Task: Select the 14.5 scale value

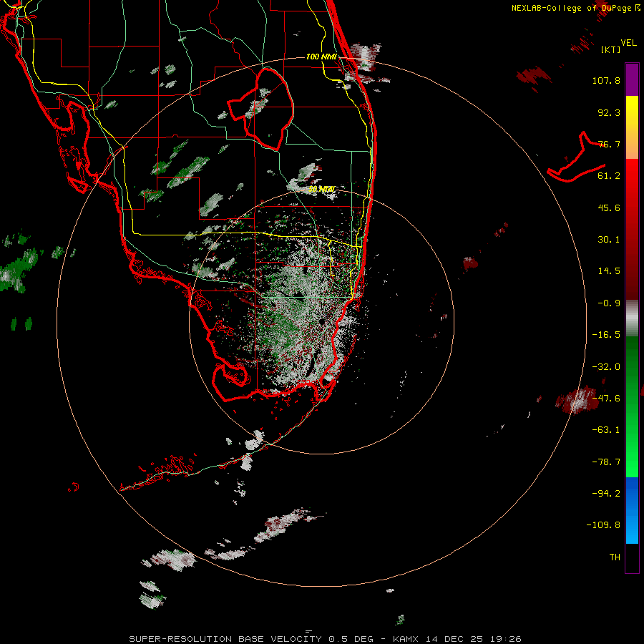Action: (609, 271)
